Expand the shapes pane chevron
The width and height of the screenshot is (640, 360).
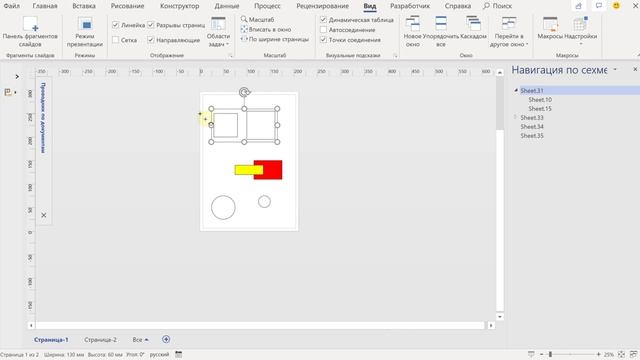(17, 76)
